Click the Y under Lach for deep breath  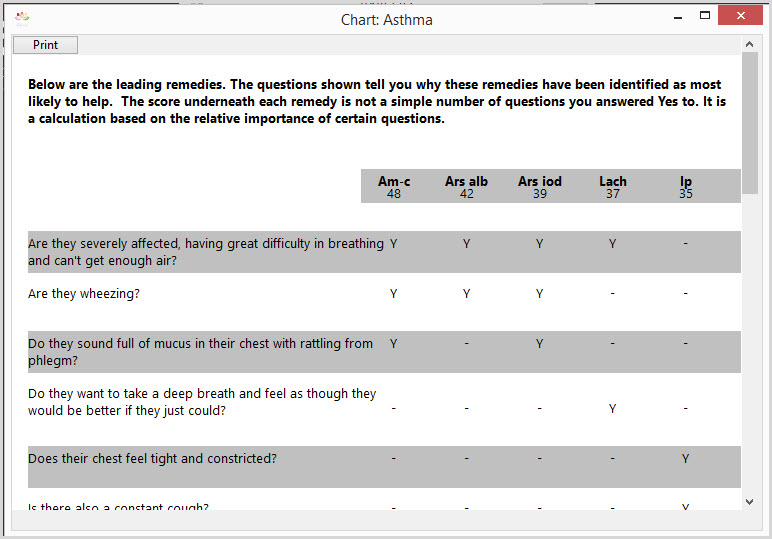click(x=612, y=409)
